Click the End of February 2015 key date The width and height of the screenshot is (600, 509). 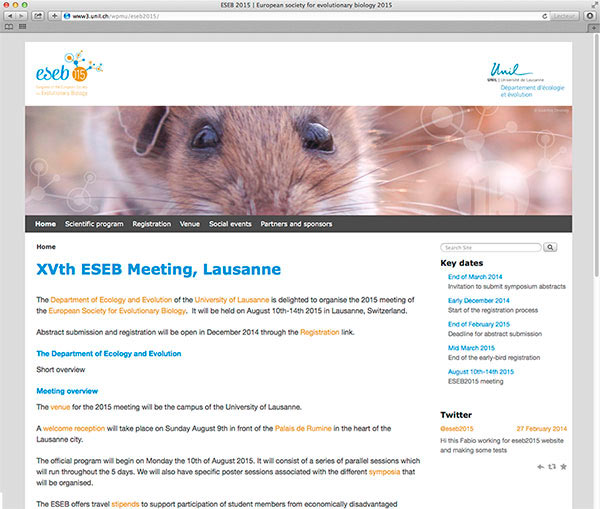(479, 324)
